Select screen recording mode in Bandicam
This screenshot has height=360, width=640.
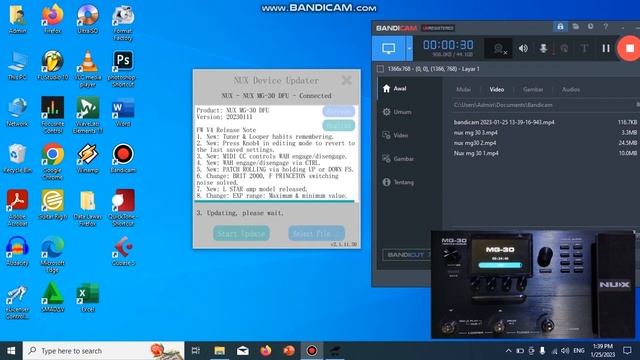389,49
